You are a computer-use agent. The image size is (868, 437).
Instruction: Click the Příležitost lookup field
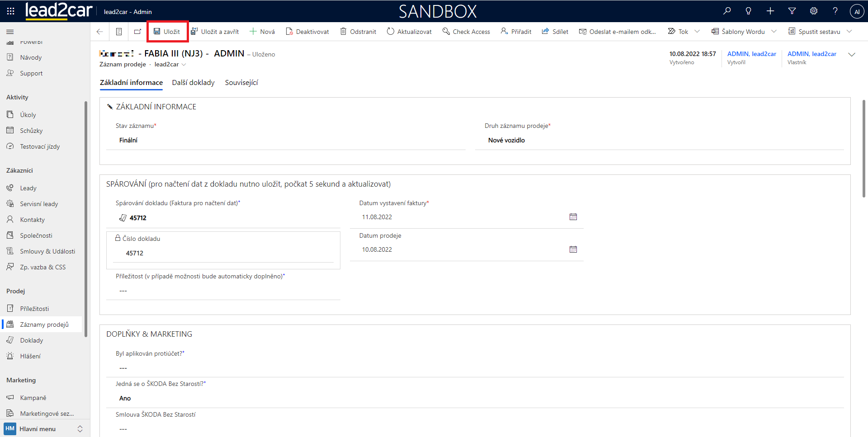[x=223, y=291]
